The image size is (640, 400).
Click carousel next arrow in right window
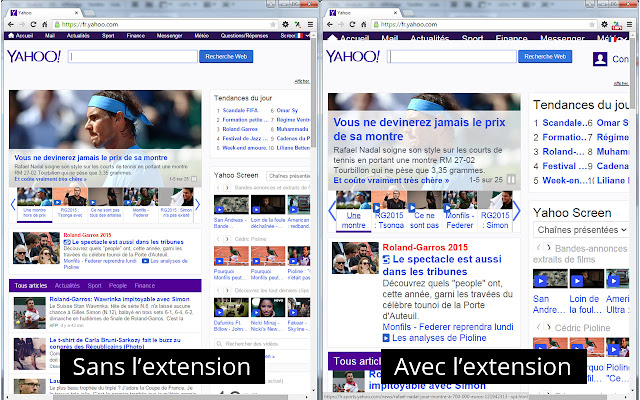pos(516,211)
